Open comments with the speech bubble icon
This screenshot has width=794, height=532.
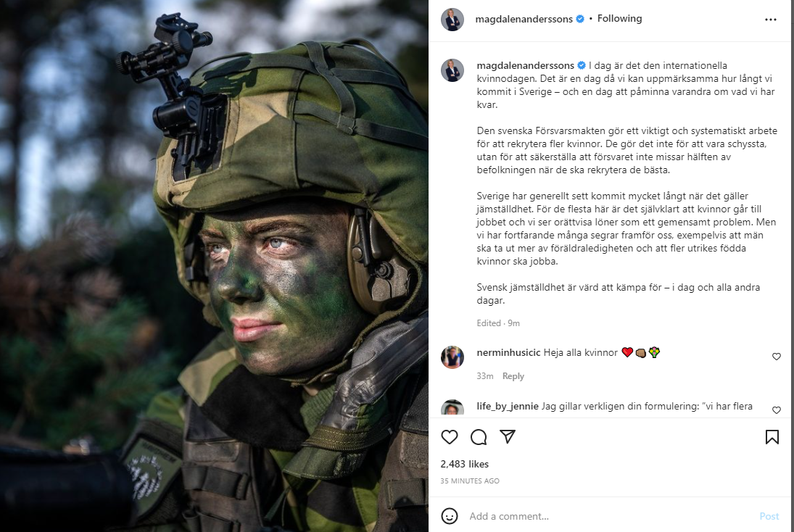tap(479, 437)
